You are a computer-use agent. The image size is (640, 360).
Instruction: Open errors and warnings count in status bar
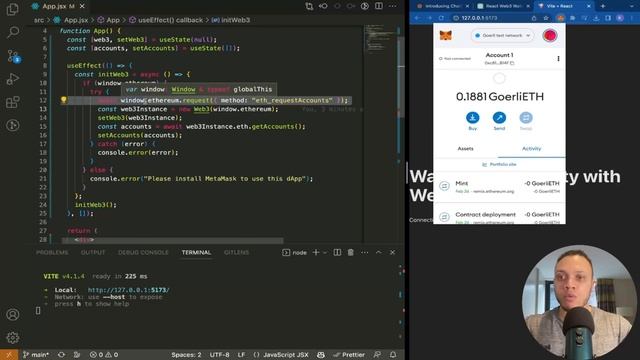104,355
